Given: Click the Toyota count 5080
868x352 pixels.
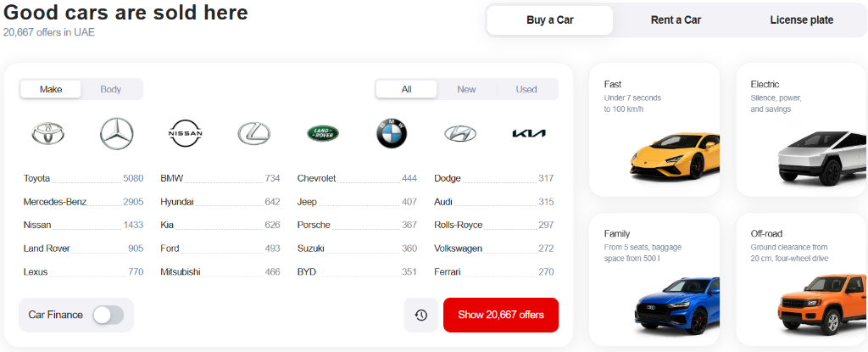Looking at the screenshot, I should [133, 178].
